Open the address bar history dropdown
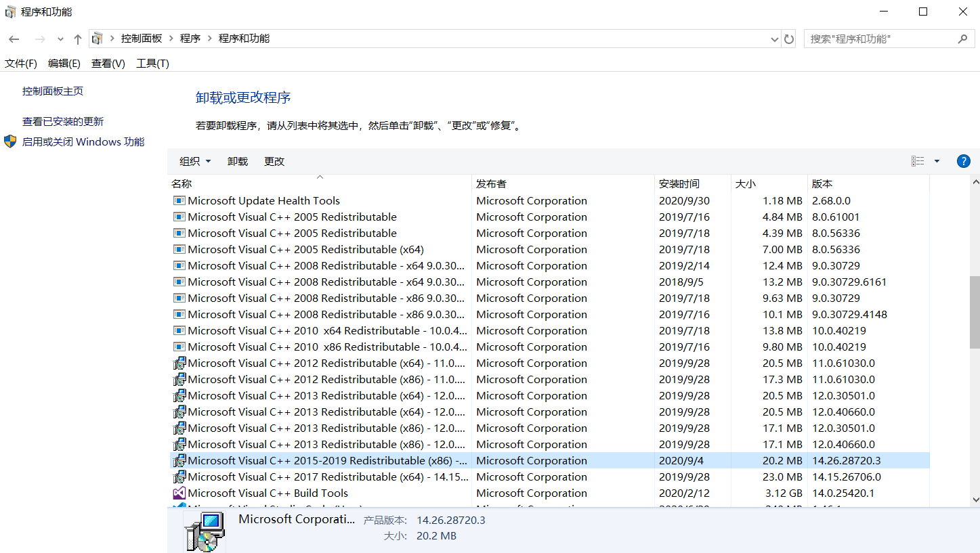980x553 pixels. click(x=774, y=39)
